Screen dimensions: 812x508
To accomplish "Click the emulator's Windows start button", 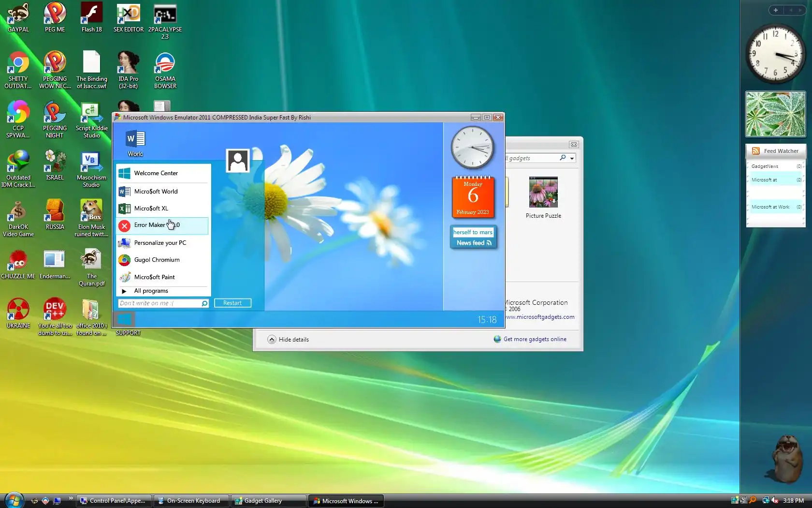I will (x=124, y=319).
